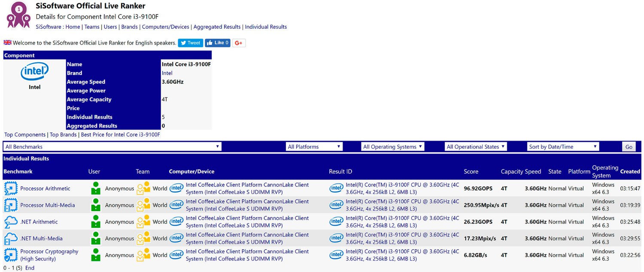Screen dimensions: 644x272
Task: Open Processor Cryptography (High Security) link
Action: point(49,255)
